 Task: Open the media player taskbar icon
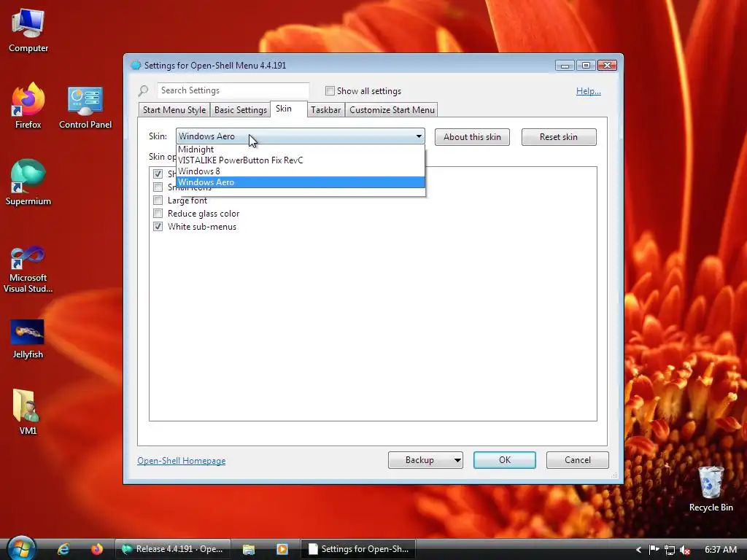(x=282, y=549)
